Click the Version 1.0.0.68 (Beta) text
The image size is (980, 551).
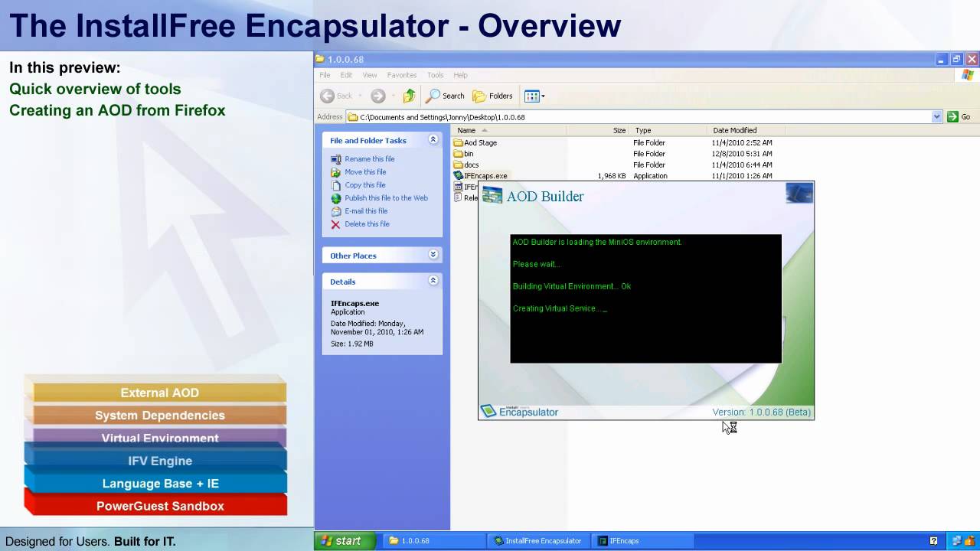coord(761,412)
